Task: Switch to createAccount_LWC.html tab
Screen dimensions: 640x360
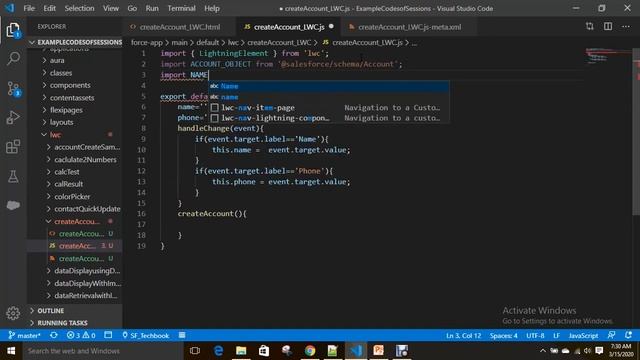Action: [x=180, y=27]
